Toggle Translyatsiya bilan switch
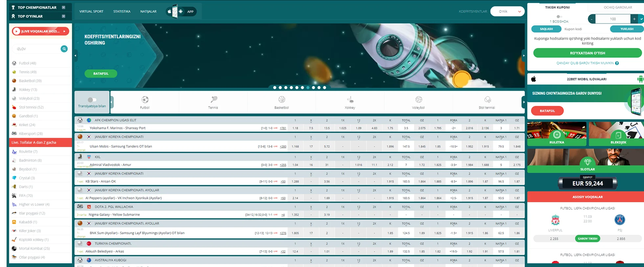Viewport: 644px width, 267px height. pyautogui.click(x=92, y=100)
